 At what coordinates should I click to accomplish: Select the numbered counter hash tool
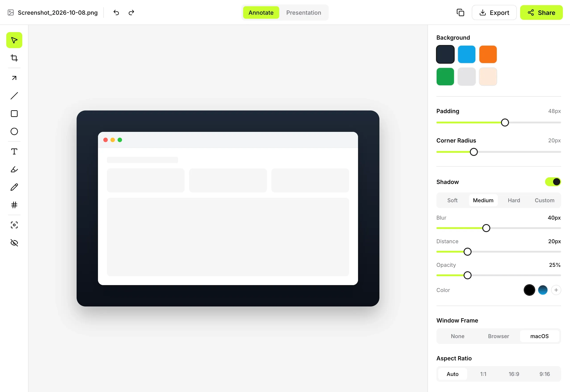14,205
